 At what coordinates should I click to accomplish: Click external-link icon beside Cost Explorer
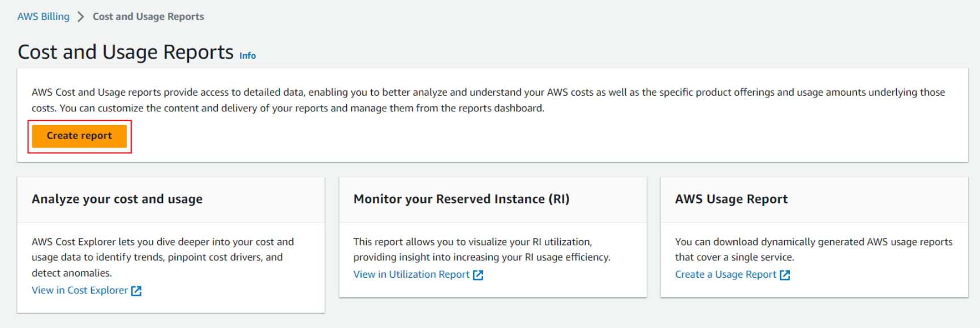pos(136,291)
